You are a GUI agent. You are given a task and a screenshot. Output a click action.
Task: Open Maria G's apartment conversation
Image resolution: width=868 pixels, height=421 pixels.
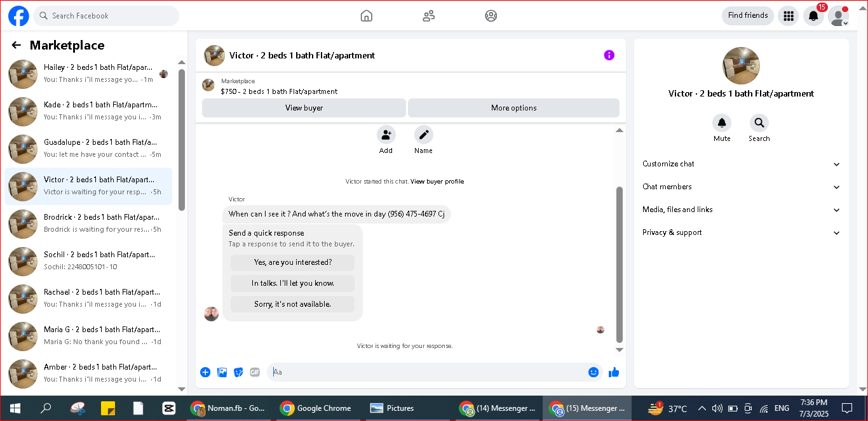pyautogui.click(x=88, y=336)
